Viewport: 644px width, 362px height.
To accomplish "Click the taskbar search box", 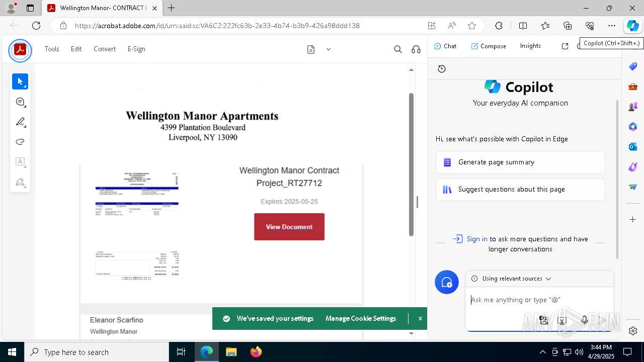I will click(97, 352).
